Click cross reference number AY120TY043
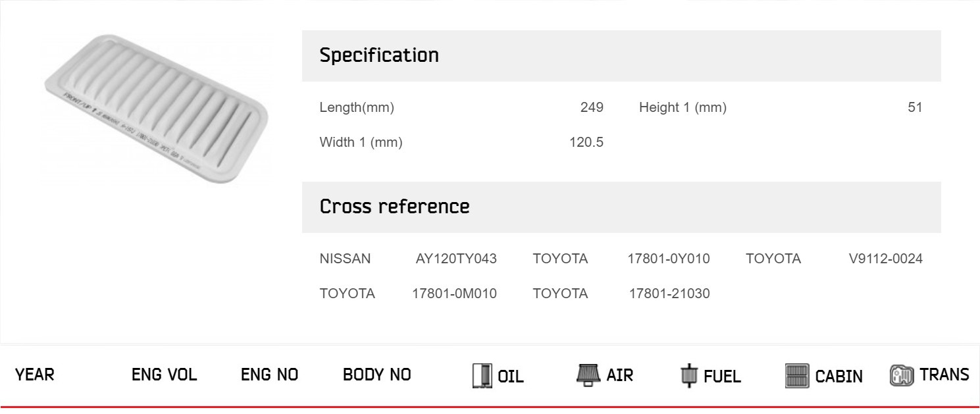Viewport: 980px width, 414px height. [x=456, y=259]
